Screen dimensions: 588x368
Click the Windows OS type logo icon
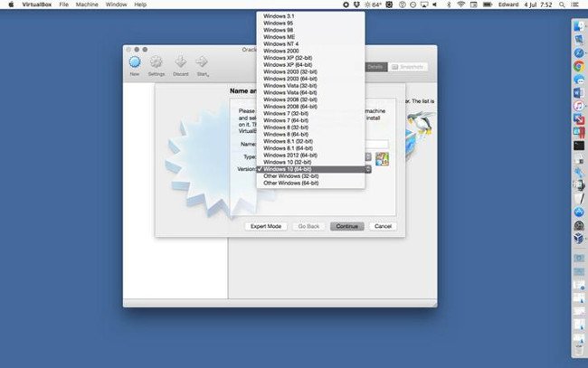pyautogui.click(x=382, y=159)
